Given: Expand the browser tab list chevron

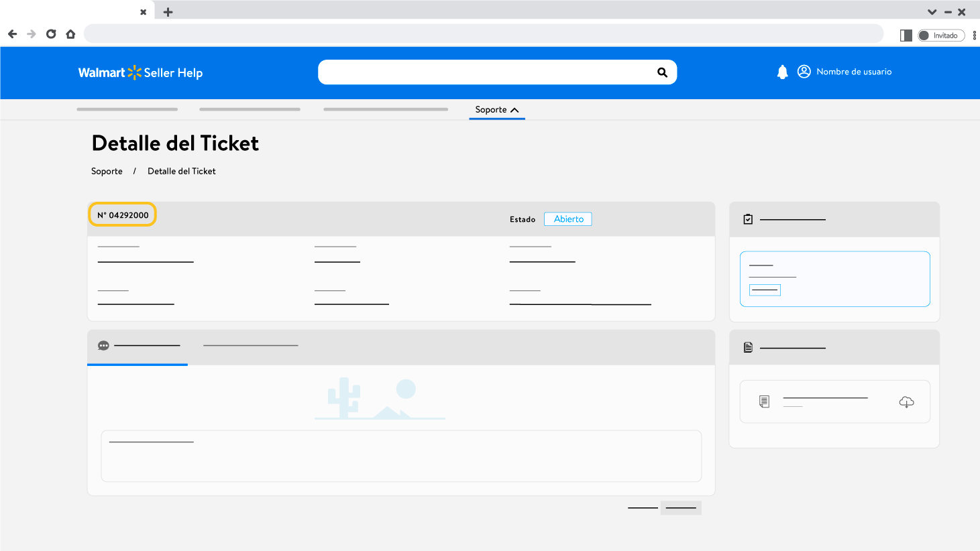Looking at the screenshot, I should click(932, 12).
